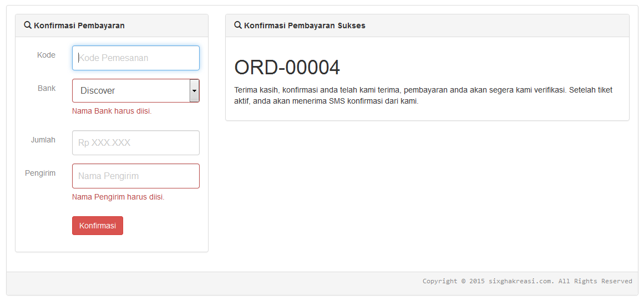Click the Konfirmasi Pembayaran panel heading text
Screen dimensions: 644x301
pyautogui.click(x=79, y=25)
